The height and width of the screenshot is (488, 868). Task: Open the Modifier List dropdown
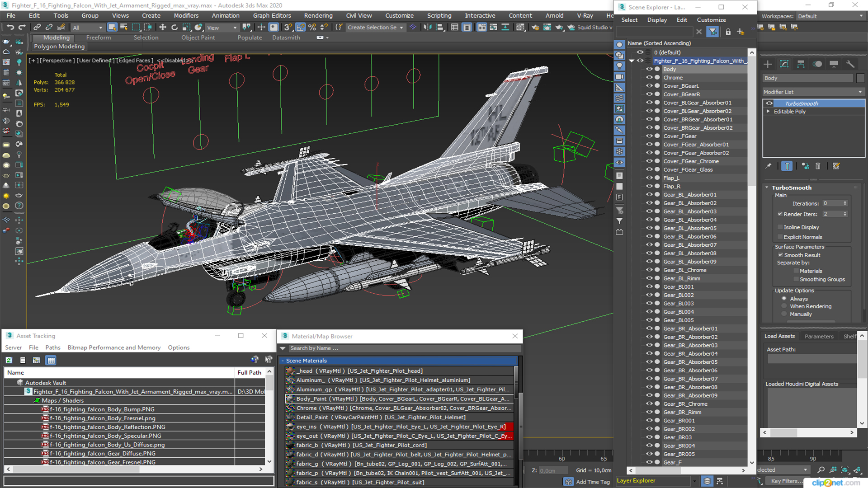813,92
